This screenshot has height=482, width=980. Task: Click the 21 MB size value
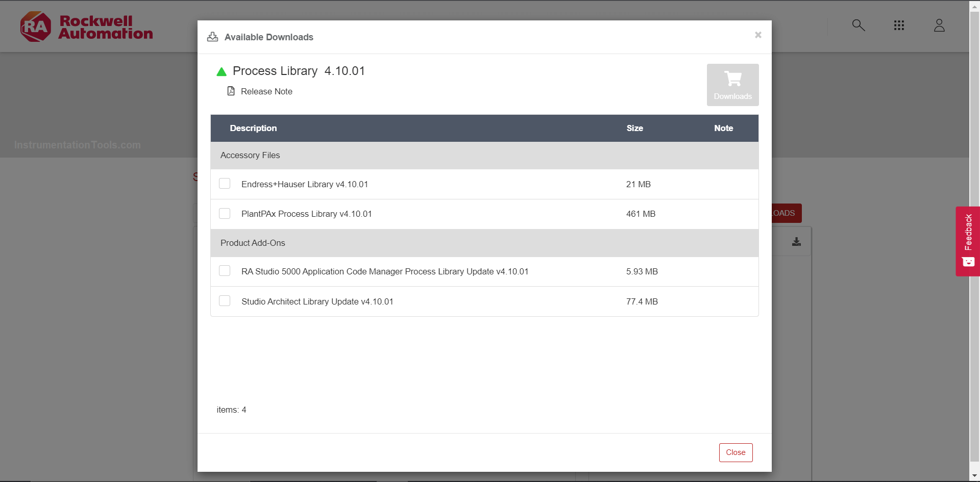click(638, 184)
